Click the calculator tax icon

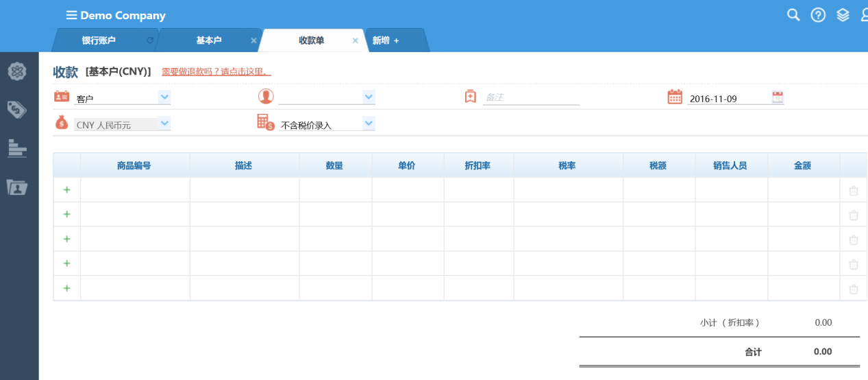266,122
